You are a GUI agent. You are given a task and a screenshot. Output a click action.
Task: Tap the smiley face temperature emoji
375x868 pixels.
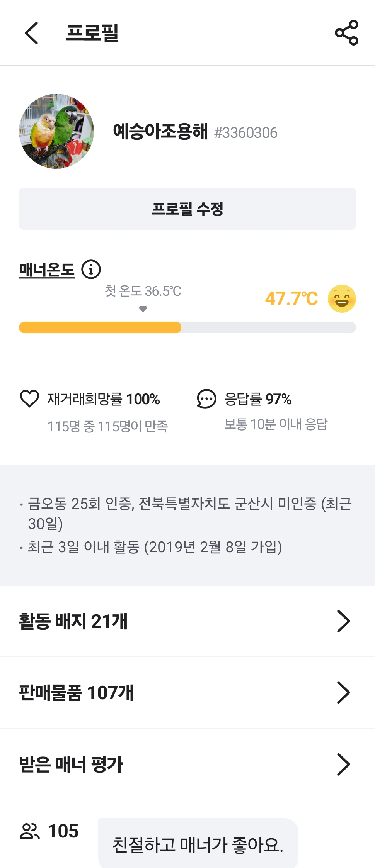[x=342, y=298]
